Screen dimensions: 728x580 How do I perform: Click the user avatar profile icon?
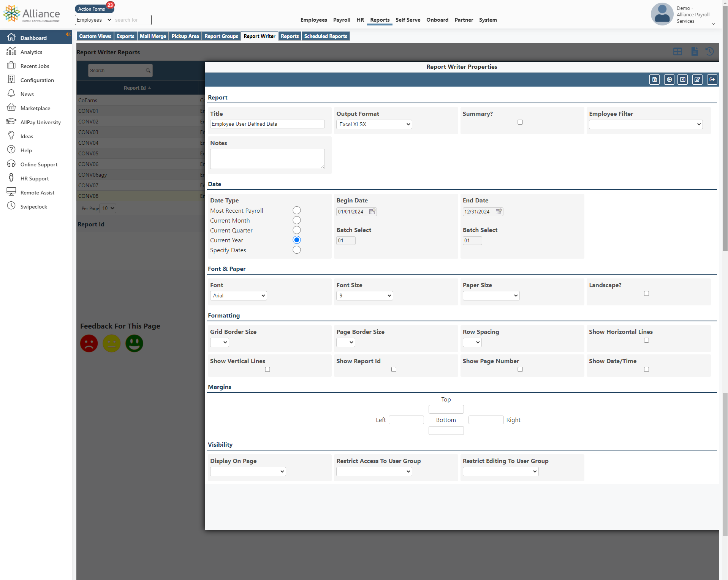(662, 14)
